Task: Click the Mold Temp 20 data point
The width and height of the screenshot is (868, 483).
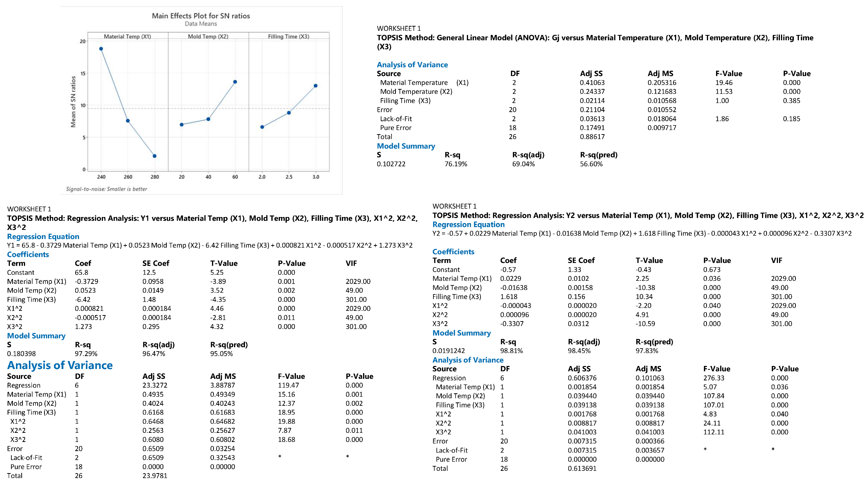Action: tap(182, 125)
